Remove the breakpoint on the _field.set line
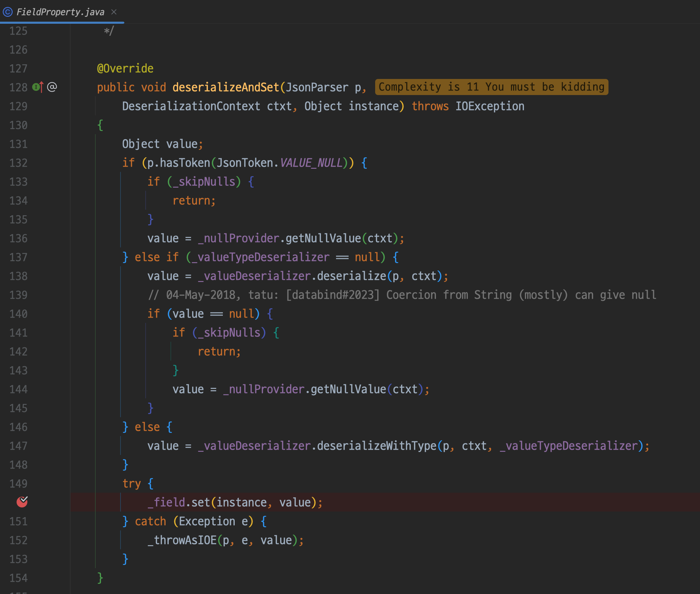Image resolution: width=700 pixels, height=594 pixels. (x=22, y=502)
